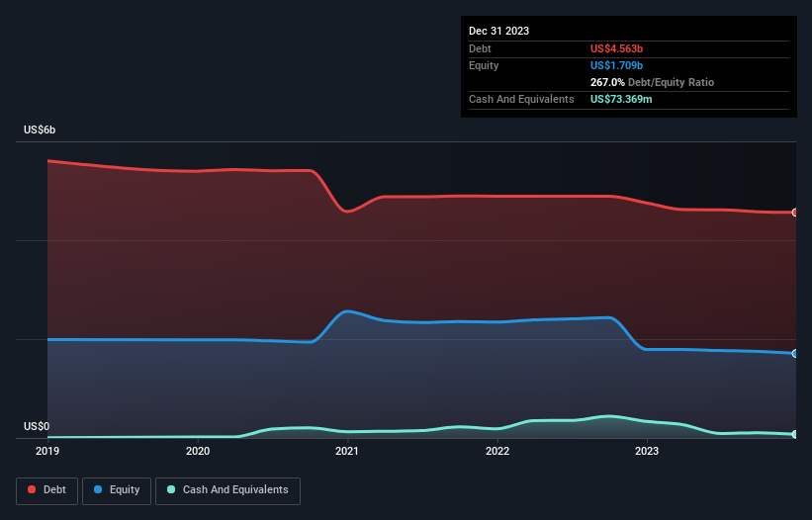812x520 pixels.
Task: Click the blue Equity endpoint marker
Action: click(795, 353)
